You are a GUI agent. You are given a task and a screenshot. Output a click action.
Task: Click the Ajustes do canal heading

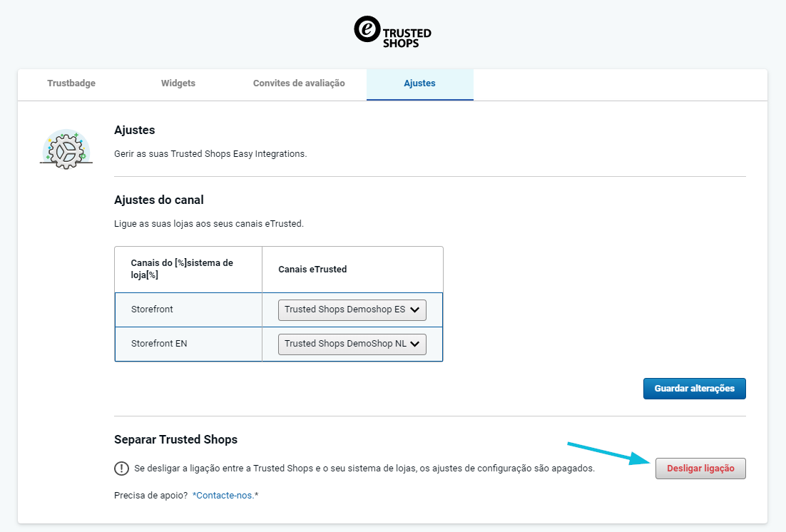pos(159,200)
